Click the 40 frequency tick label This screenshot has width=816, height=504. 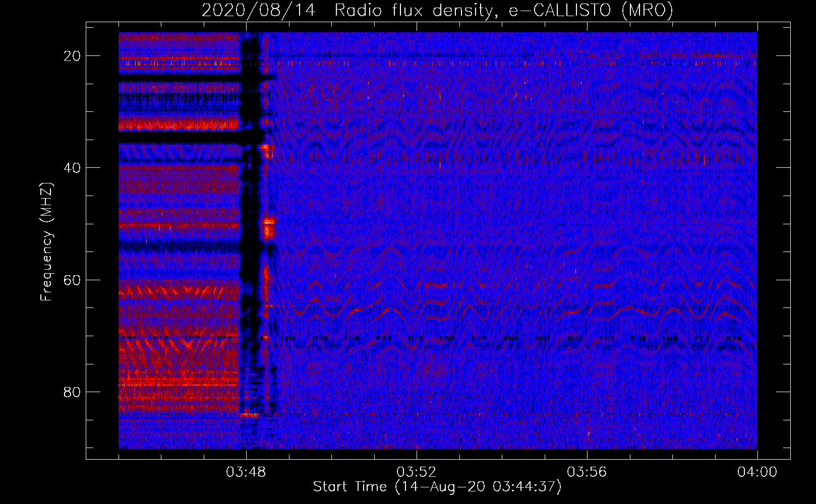pyautogui.click(x=73, y=168)
